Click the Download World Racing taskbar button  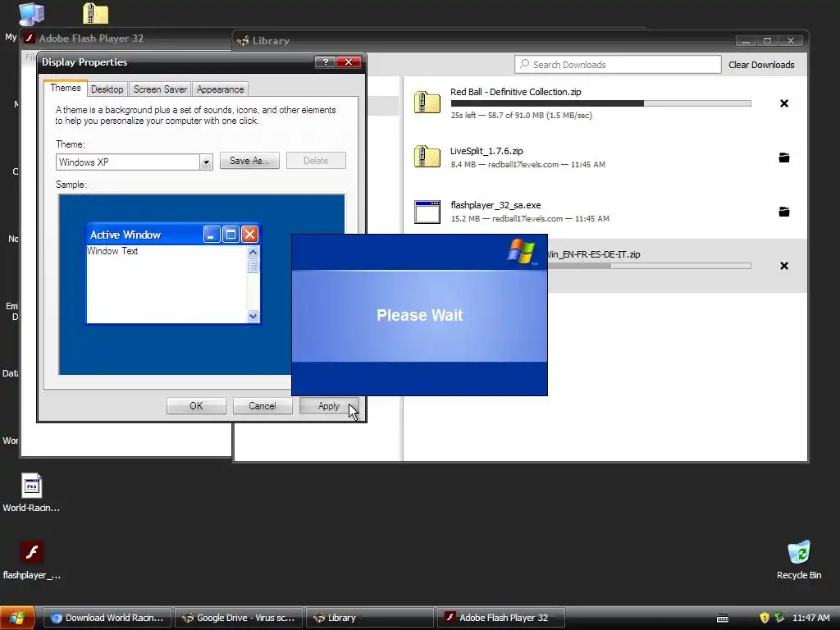pos(107,618)
